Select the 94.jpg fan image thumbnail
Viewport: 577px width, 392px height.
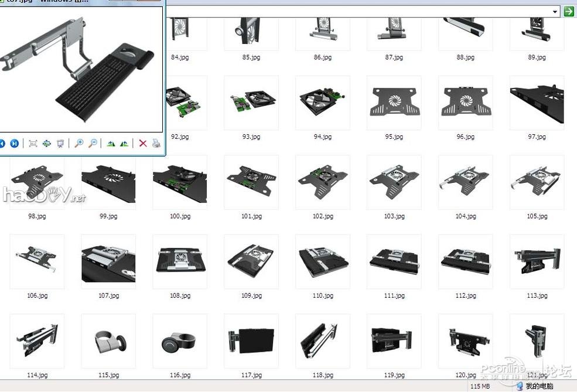(x=322, y=103)
